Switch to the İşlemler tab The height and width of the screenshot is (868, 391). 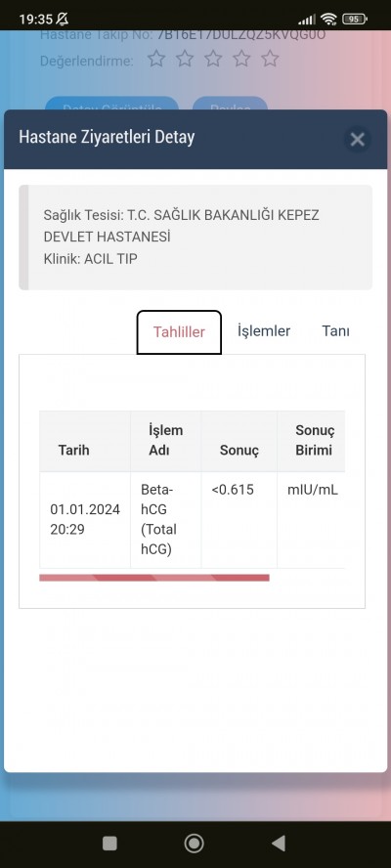[x=264, y=331]
